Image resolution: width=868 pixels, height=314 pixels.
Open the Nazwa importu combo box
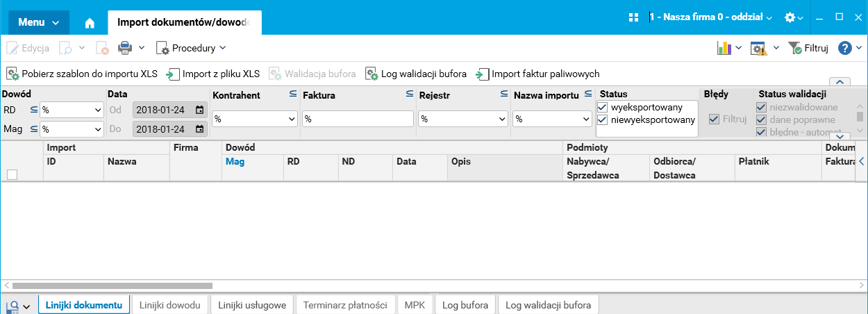click(x=553, y=119)
